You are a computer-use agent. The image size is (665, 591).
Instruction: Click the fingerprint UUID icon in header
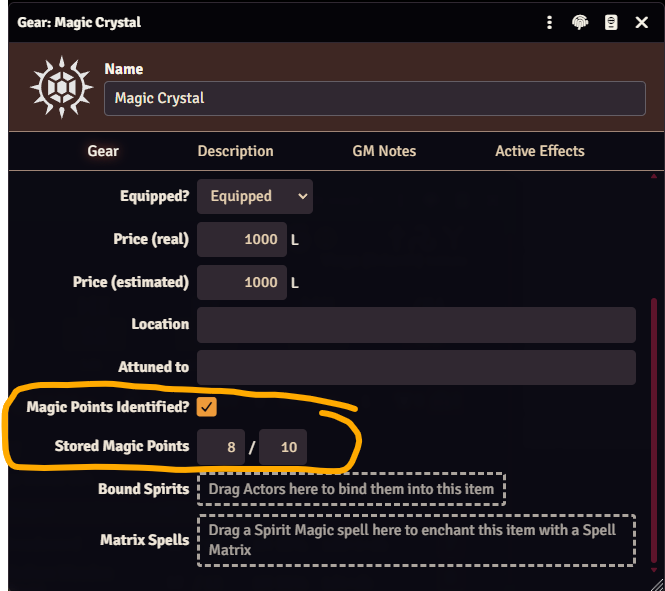(x=580, y=22)
